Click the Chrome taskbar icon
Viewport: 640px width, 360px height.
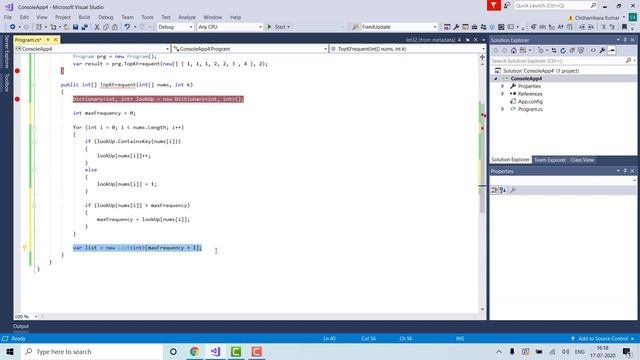click(x=195, y=351)
